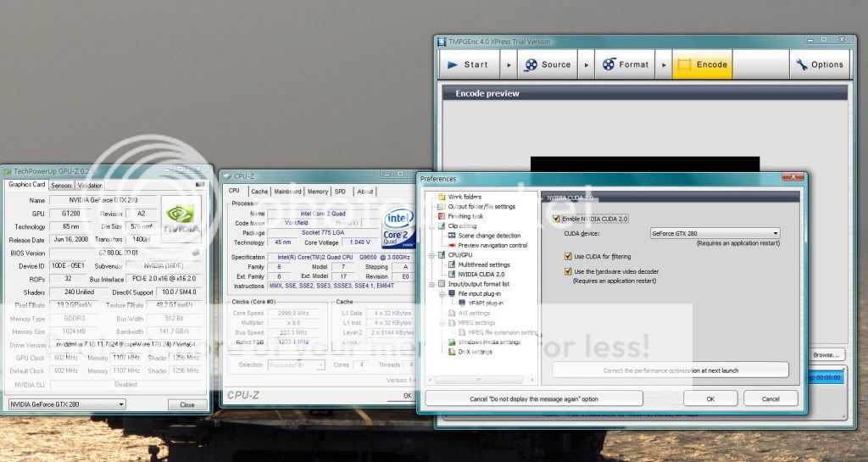868x462 pixels.
Task: Open the Format stage in TMPGEnc
Action: (x=625, y=64)
